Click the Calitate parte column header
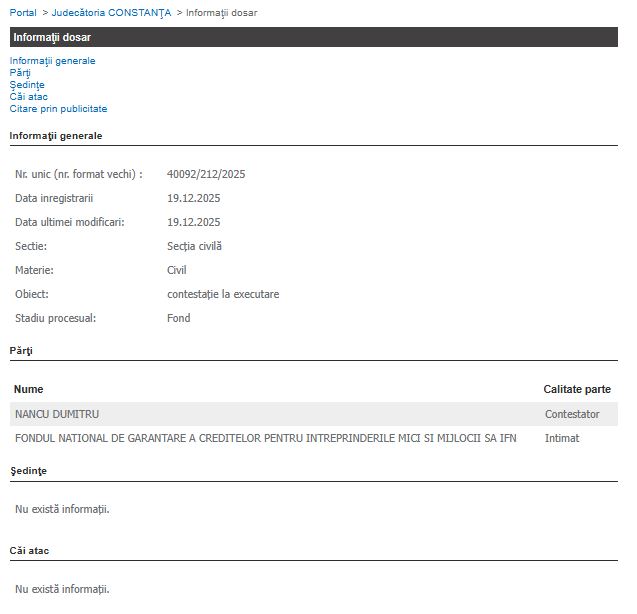 coord(577,389)
